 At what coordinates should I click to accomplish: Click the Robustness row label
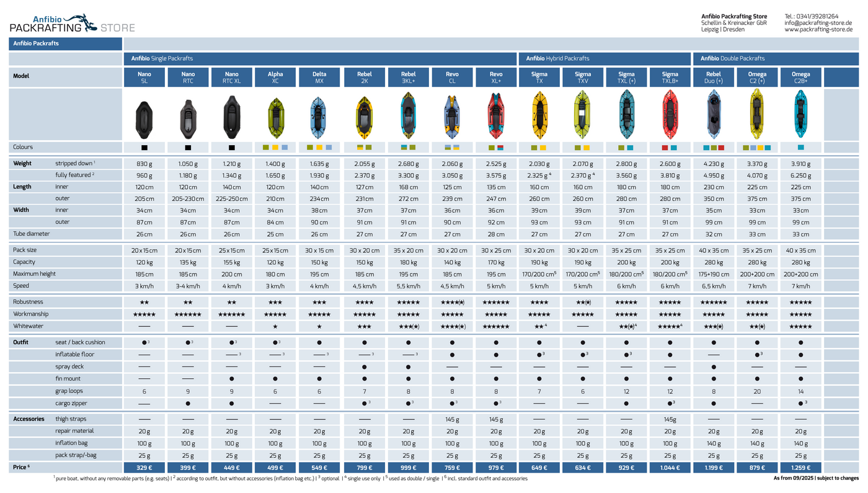click(x=28, y=301)
